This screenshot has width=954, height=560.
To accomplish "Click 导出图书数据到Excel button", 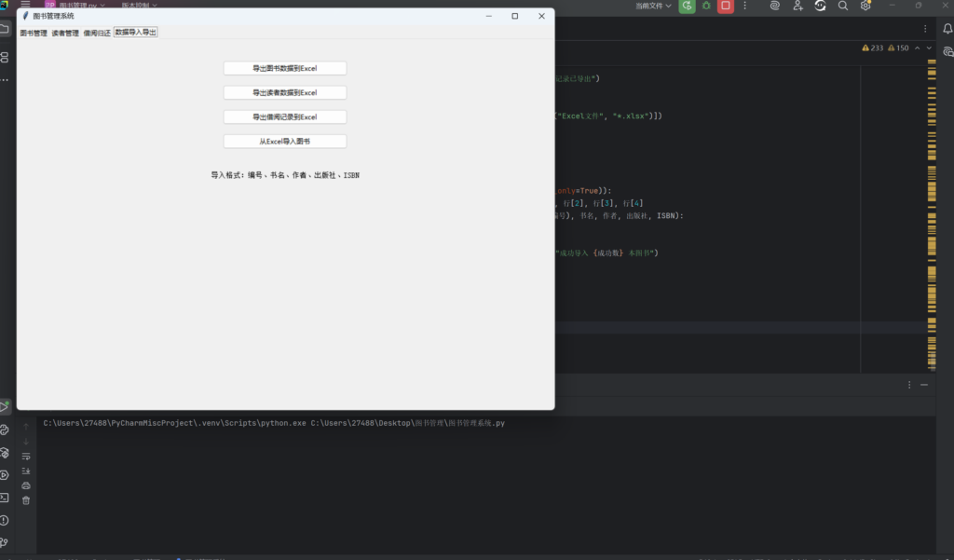I will click(285, 68).
